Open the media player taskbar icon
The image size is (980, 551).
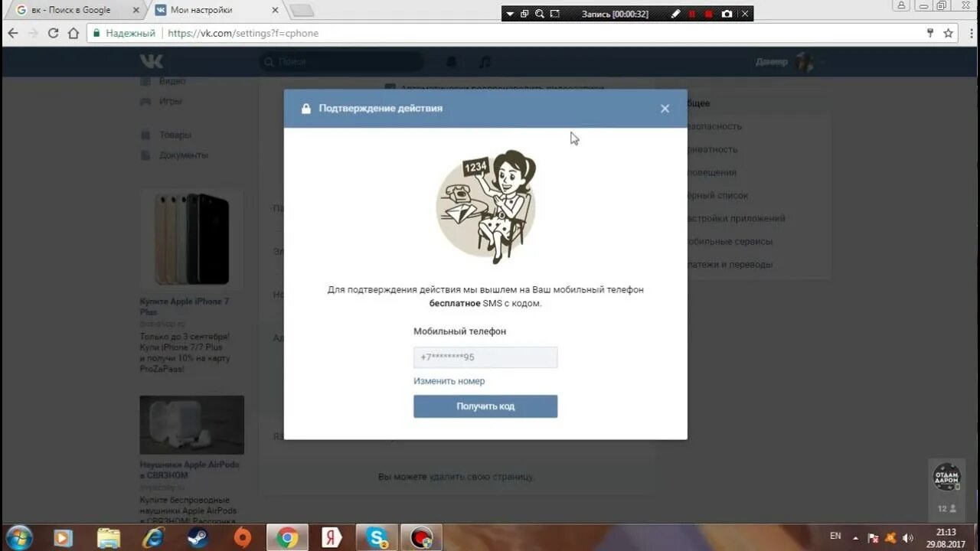pyautogui.click(x=63, y=538)
